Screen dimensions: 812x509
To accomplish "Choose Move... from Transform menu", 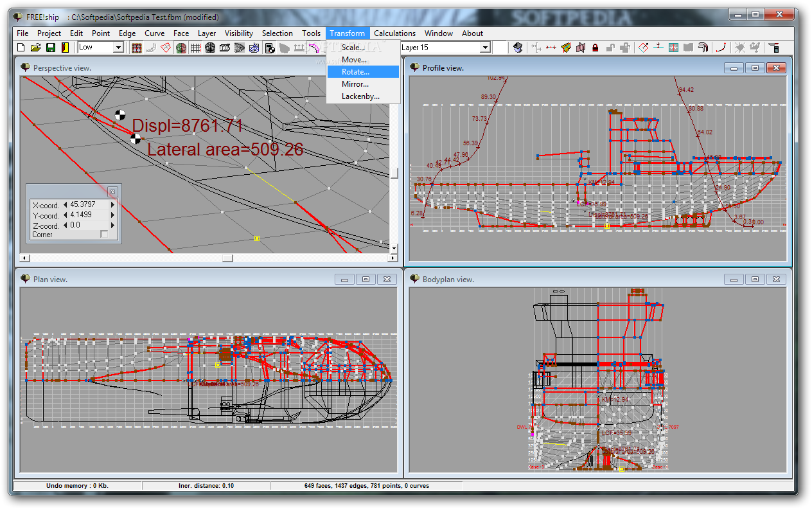I will (363, 60).
